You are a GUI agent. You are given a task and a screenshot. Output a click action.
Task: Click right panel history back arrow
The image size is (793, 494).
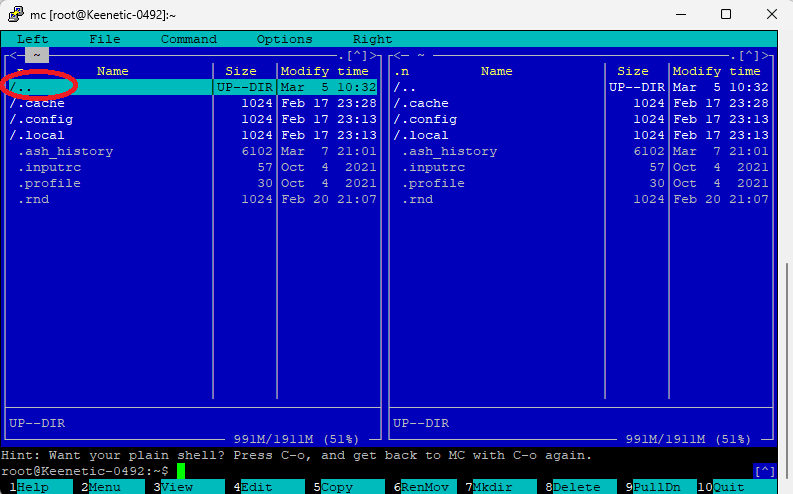397,55
